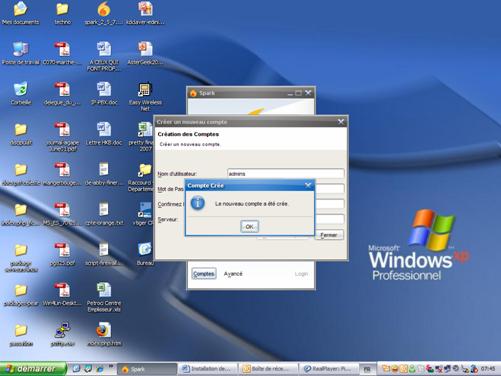Image resolution: width=501 pixels, height=376 pixels.
Task: Open the script firewall text file
Action: point(104,254)
